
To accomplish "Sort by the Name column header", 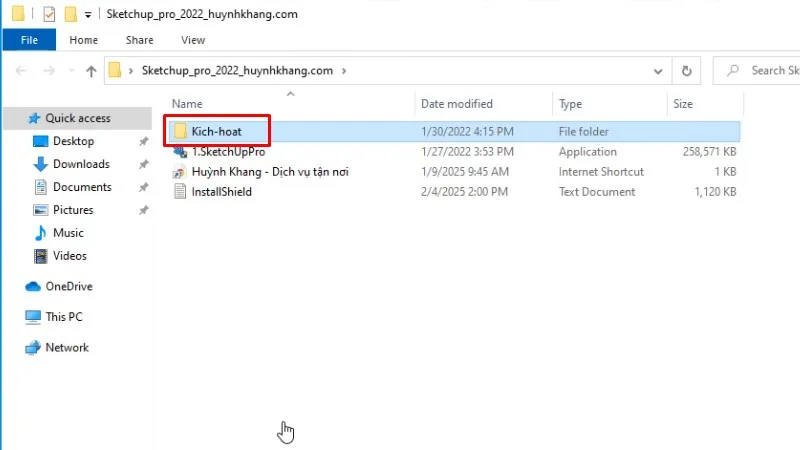I will coord(187,104).
